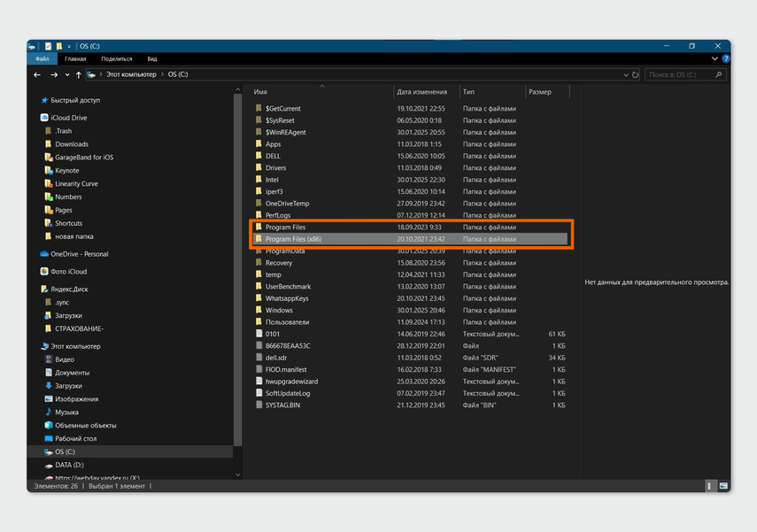Open the Файл menu
The width and height of the screenshot is (757, 532).
click(42, 58)
